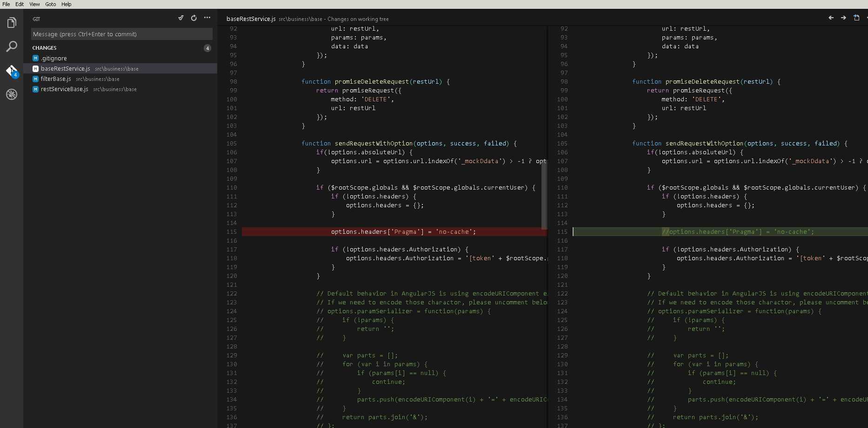This screenshot has height=428, width=868.
Task: Click 'data: data' line in left pane
Action: coord(349,46)
